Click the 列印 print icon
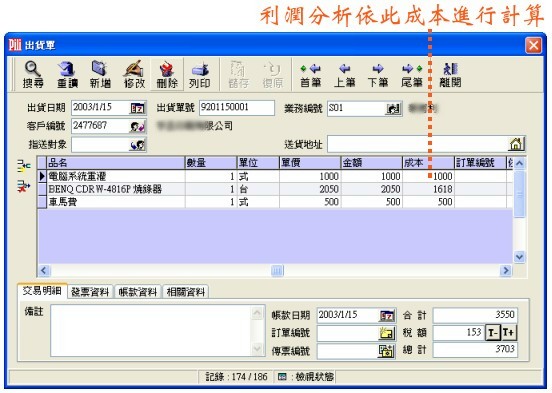This screenshot has height=393, width=552. (200, 74)
